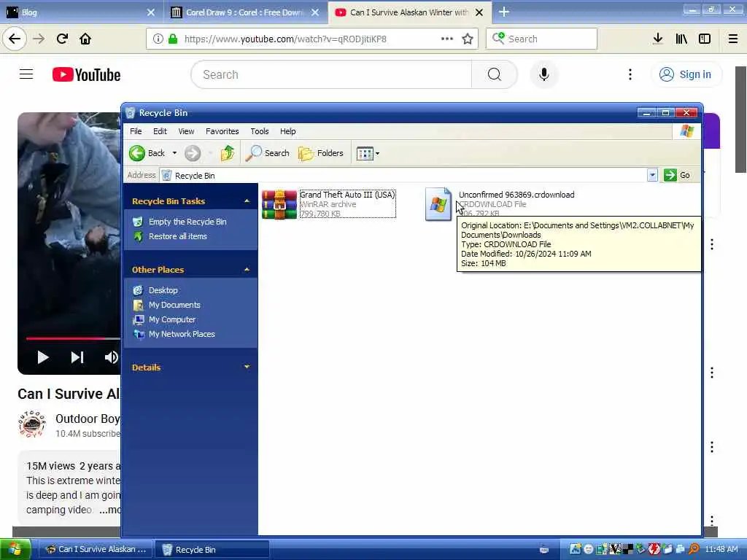Skip to the next video
The image size is (747, 560).
tap(77, 357)
